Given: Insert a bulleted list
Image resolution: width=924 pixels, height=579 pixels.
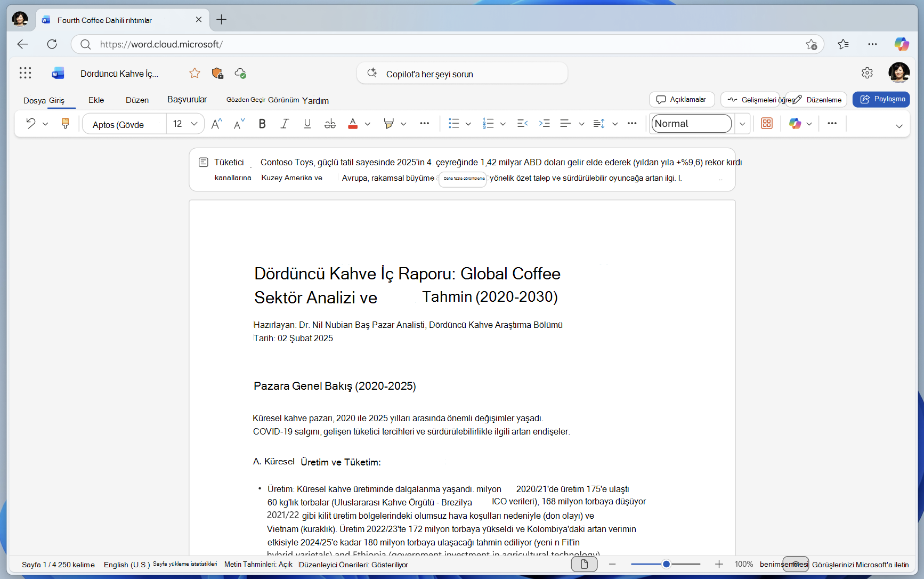Looking at the screenshot, I should [x=453, y=124].
